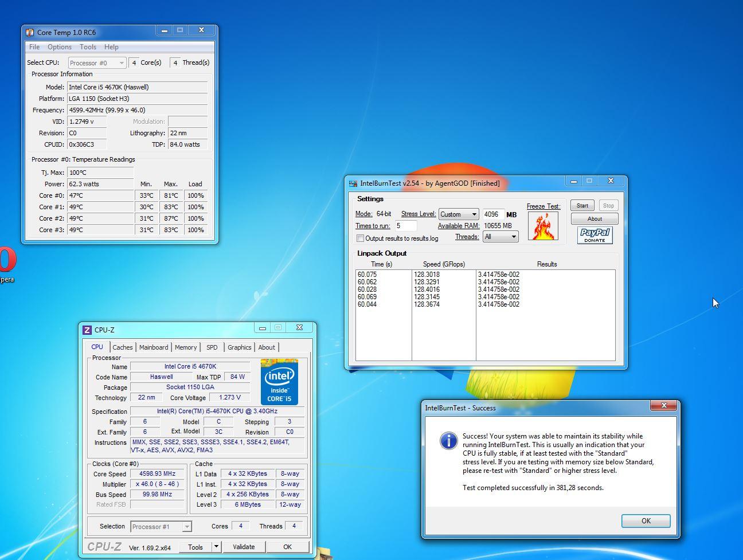Open the Help menu in Core Temp
Viewport: 743px width, 560px height.
click(111, 47)
